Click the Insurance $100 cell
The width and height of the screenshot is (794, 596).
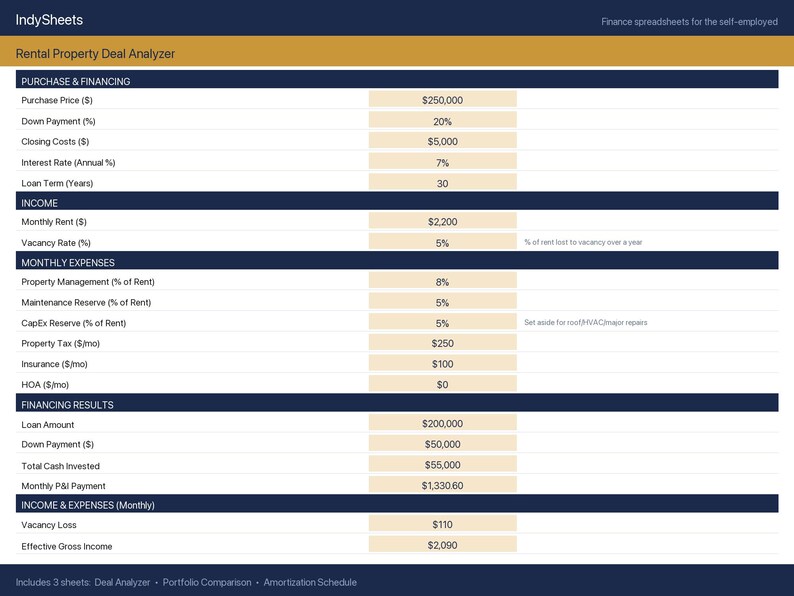[443, 363]
